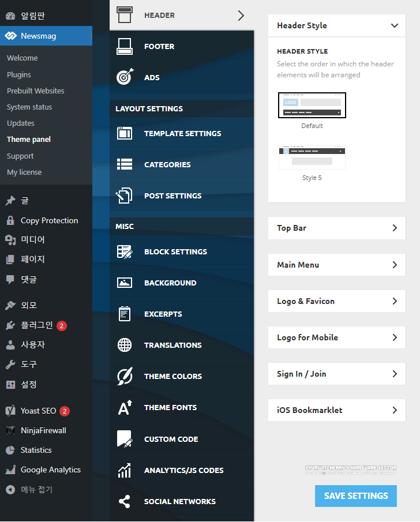The width and height of the screenshot is (420, 522).
Task: Open the My license link
Action: (x=24, y=172)
